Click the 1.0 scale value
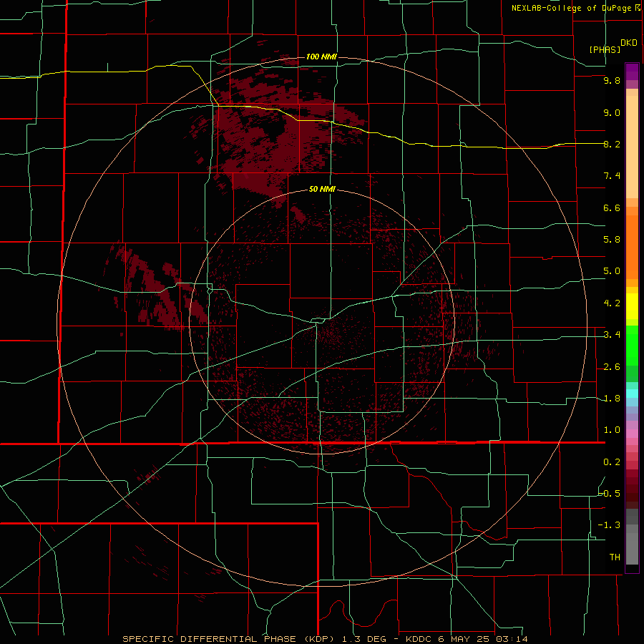 point(612,430)
